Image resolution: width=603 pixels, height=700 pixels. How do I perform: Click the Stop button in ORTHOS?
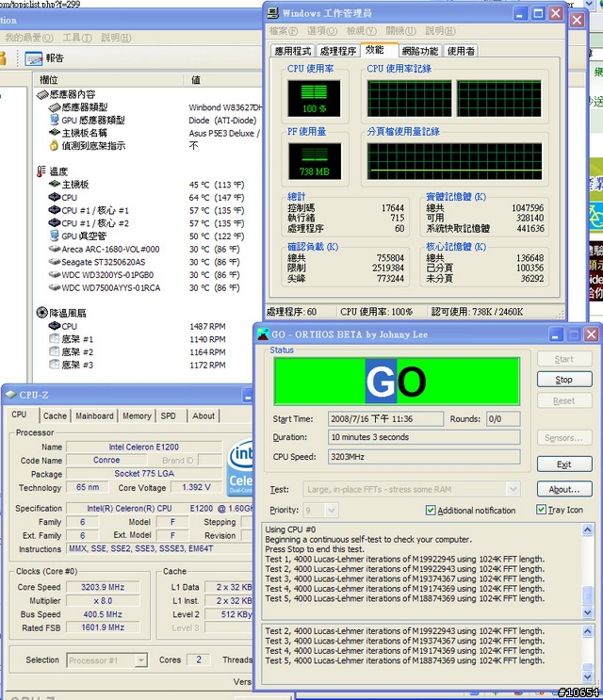click(x=564, y=380)
